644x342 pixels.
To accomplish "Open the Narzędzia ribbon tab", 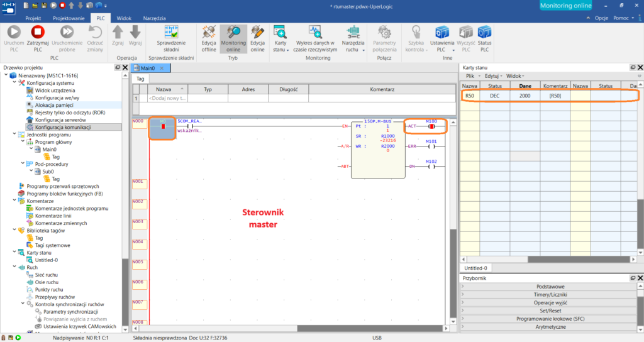I will 155,18.
